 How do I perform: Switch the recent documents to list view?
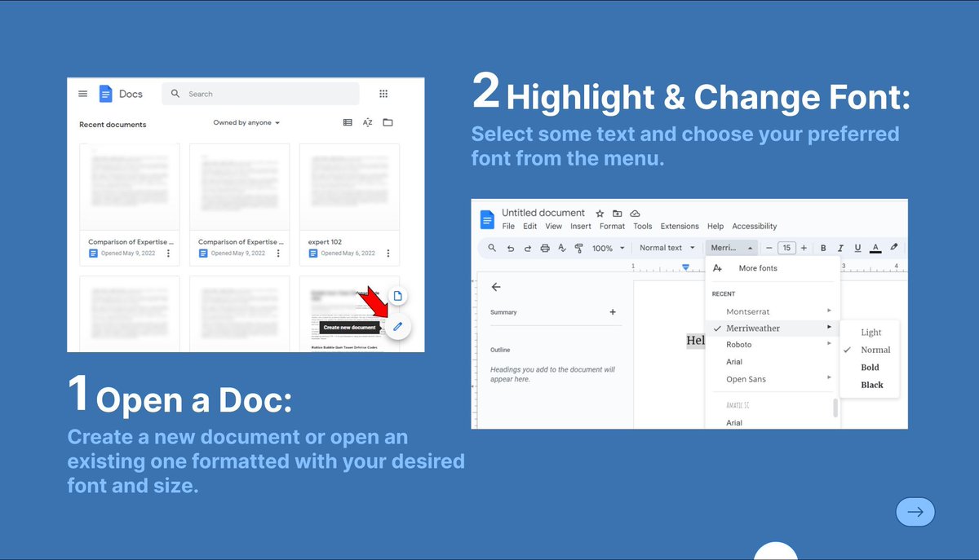(x=348, y=122)
